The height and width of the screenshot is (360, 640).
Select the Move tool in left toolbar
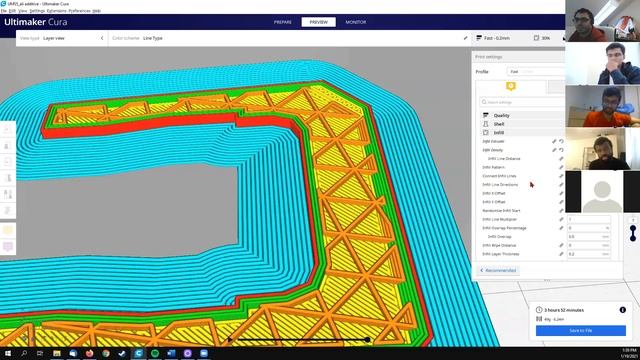(x=7, y=129)
